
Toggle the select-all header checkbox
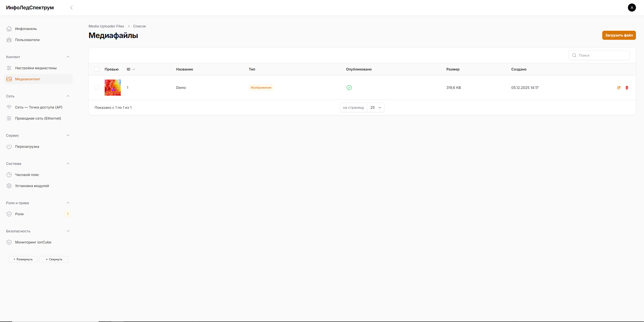(x=97, y=69)
